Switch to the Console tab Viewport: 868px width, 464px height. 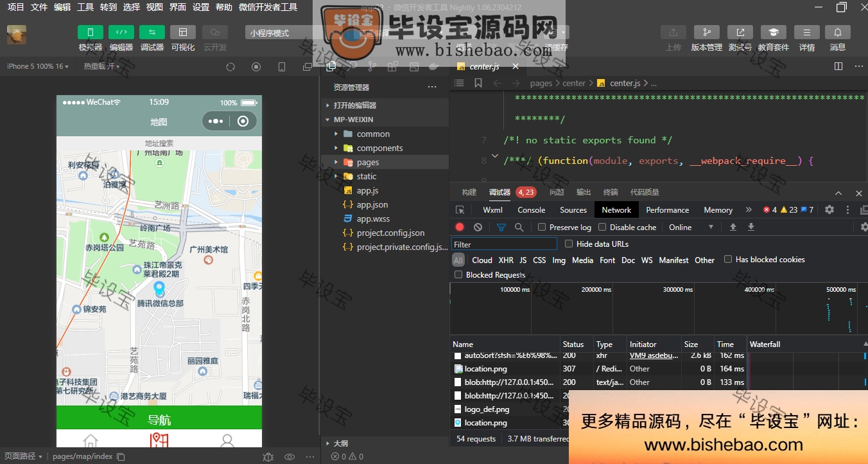pos(532,210)
